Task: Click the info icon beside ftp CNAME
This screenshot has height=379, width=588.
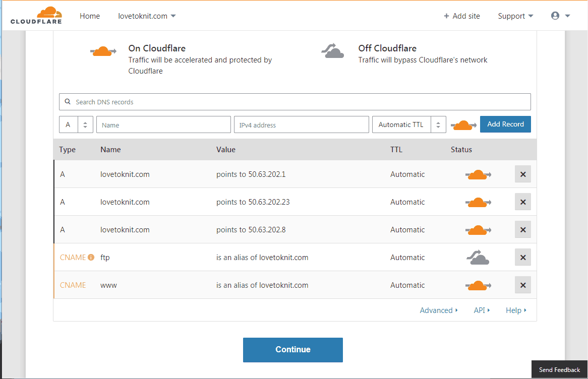Action: pos(91,257)
